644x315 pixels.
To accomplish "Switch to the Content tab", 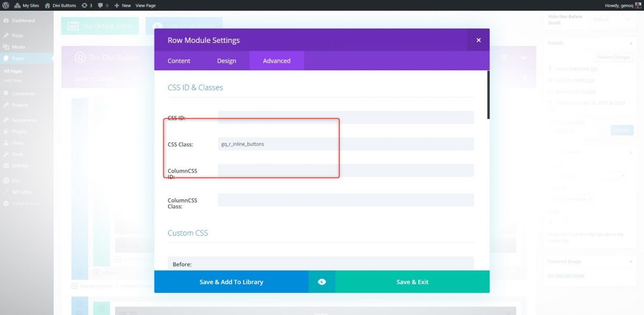I will click(x=179, y=61).
